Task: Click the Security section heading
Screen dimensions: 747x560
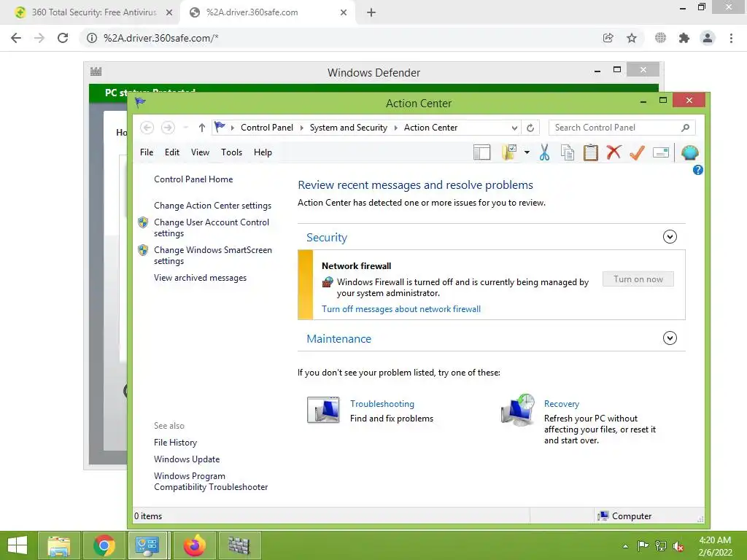Action: [327, 237]
